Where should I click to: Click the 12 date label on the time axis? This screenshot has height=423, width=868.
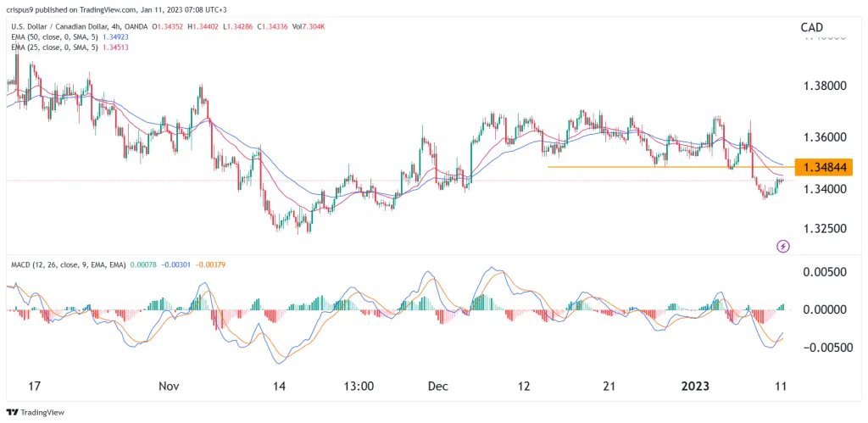coord(524,386)
